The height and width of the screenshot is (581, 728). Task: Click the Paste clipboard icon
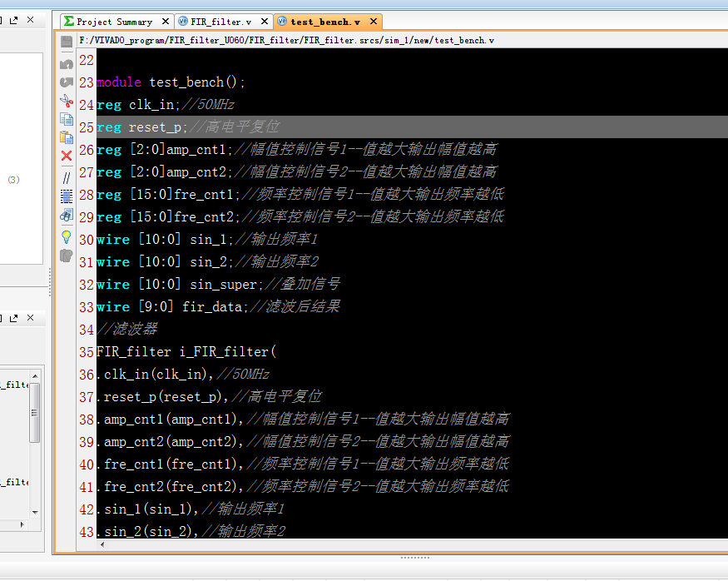click(67, 137)
